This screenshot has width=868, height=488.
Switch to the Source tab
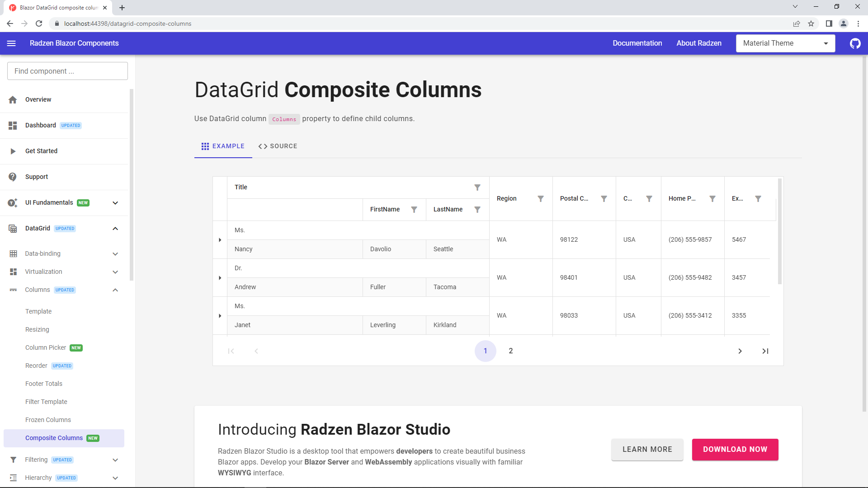click(278, 146)
